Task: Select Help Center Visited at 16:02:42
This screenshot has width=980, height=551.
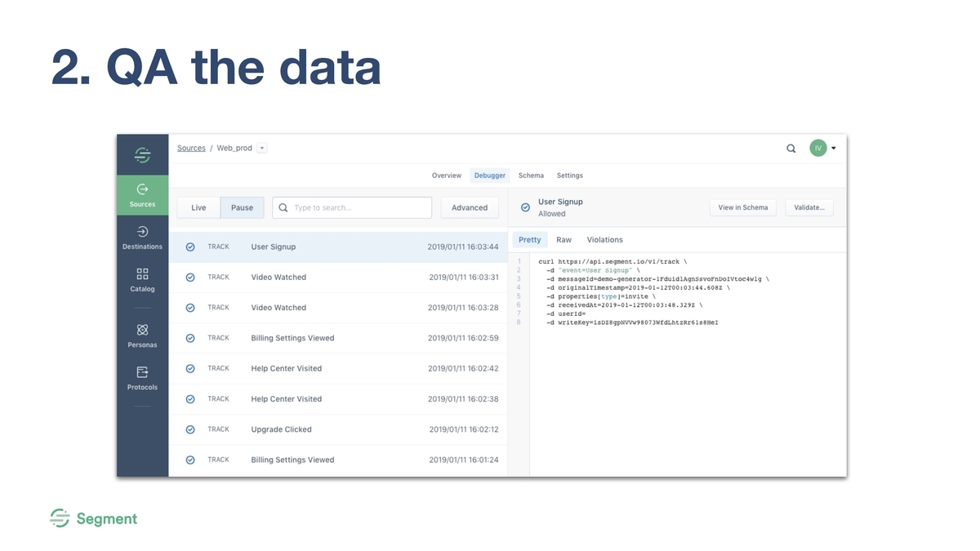Action: click(x=287, y=368)
